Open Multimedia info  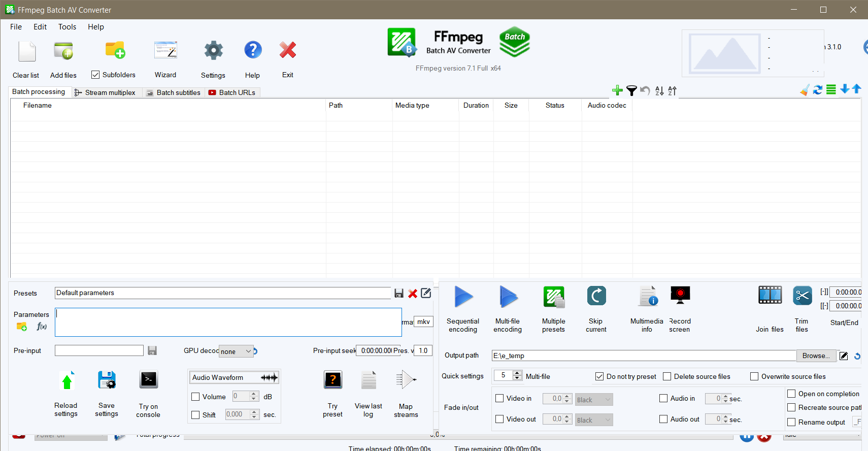(648, 296)
